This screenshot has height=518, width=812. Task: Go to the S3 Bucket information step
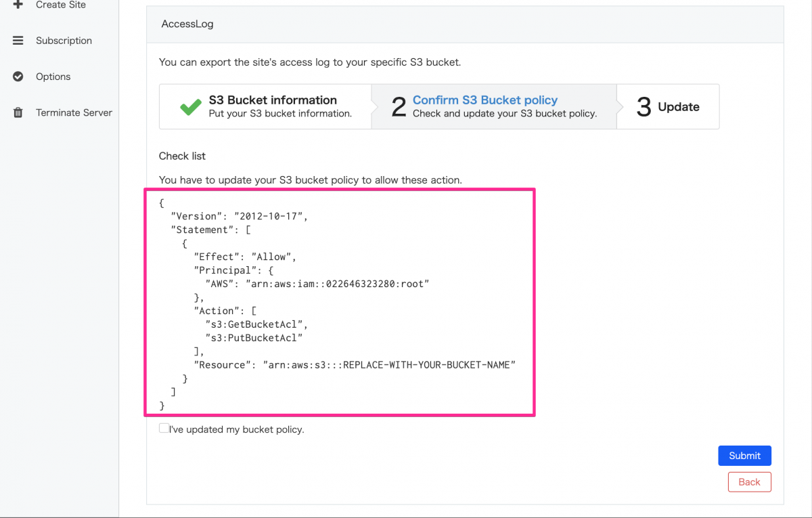coord(265,106)
